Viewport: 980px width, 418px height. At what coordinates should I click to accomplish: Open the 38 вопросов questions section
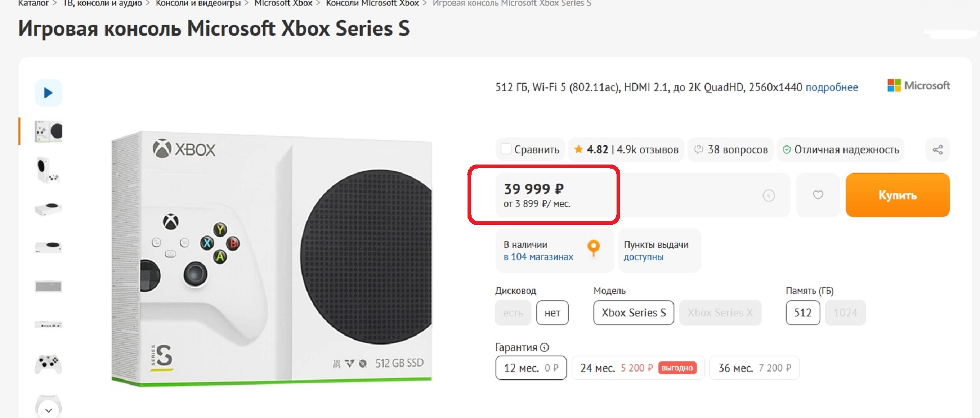pyautogui.click(x=730, y=150)
